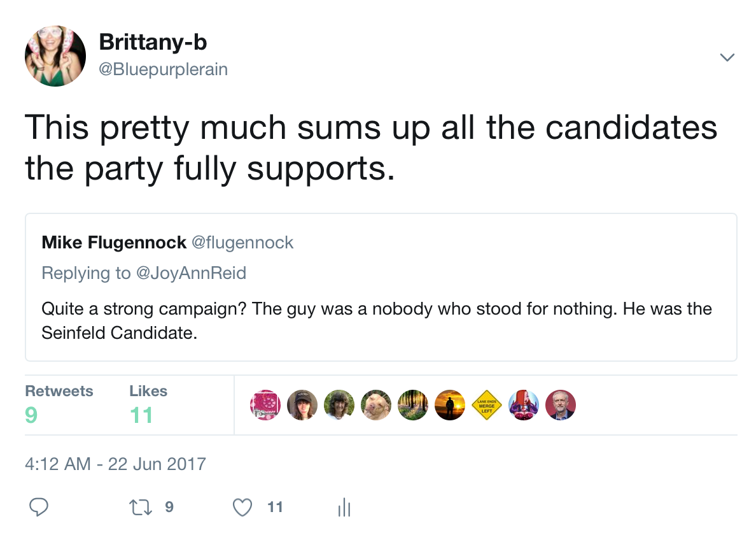Open tweet analytics bar chart icon
This screenshot has width=756, height=549.
pos(344,507)
